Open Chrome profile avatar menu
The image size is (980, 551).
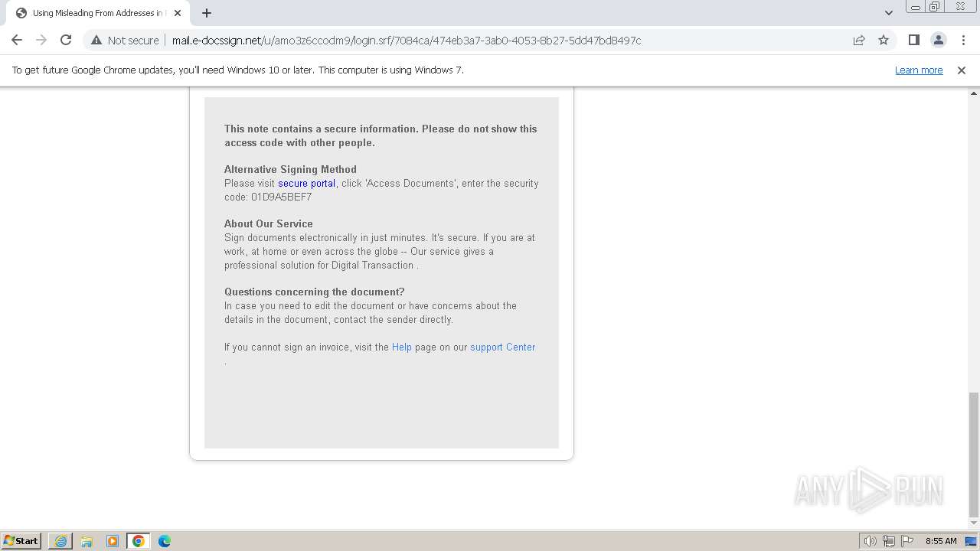pyautogui.click(x=938, y=40)
